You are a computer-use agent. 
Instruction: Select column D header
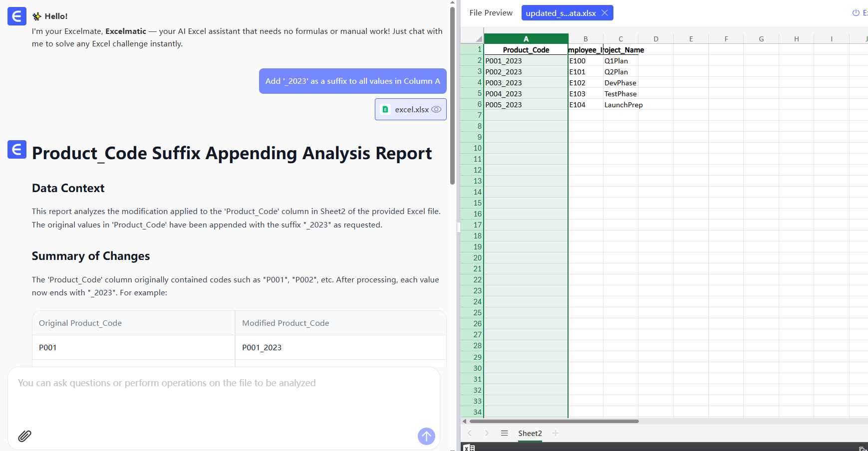[655, 39]
